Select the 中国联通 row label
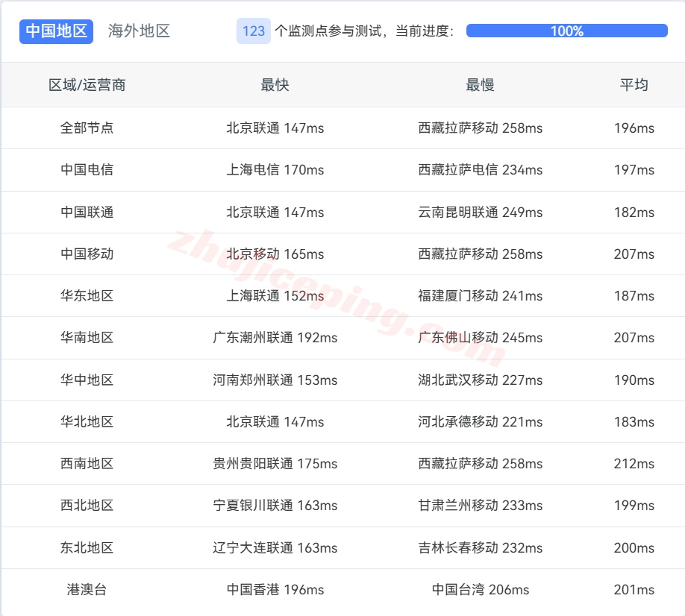This screenshot has width=685, height=616. tap(87, 213)
